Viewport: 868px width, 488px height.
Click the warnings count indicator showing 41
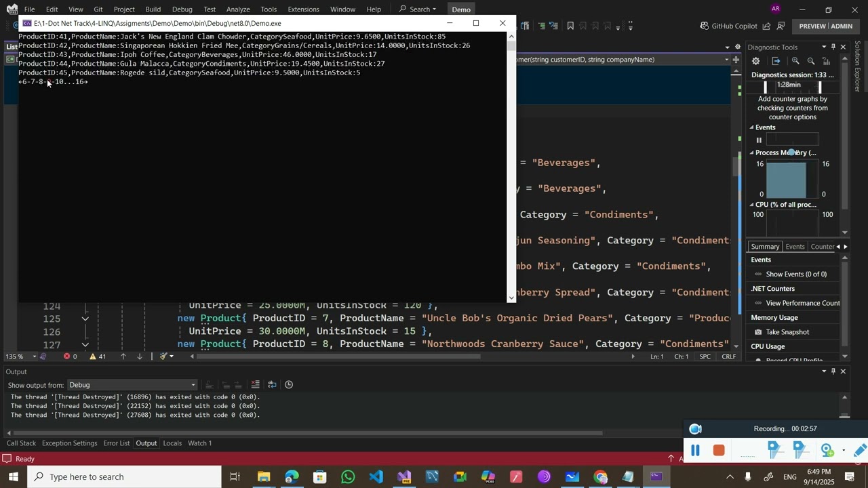98,357
